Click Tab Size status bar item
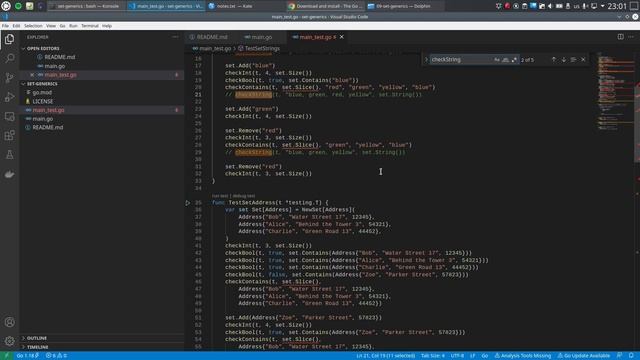Screen dimensions: 640x360 point(433,356)
